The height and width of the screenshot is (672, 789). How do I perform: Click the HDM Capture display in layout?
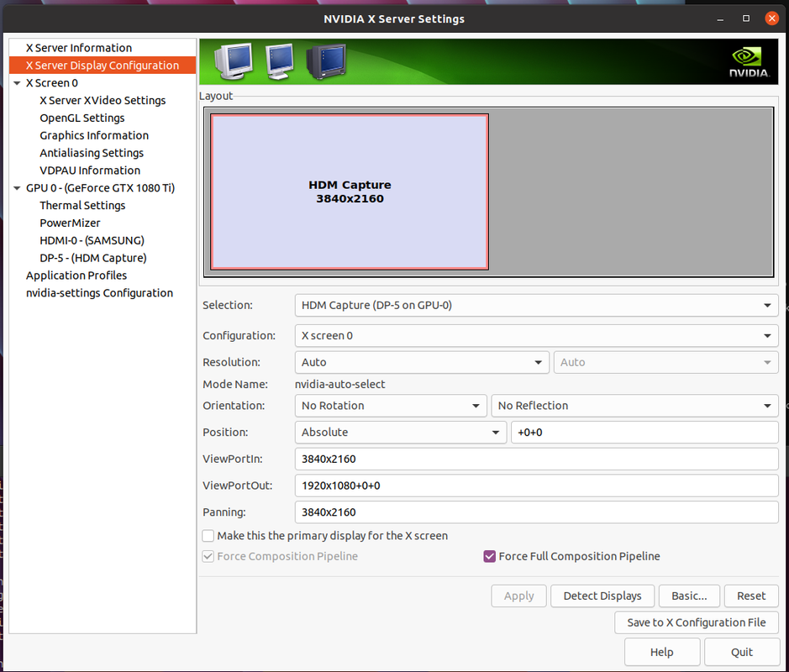pyautogui.click(x=350, y=192)
